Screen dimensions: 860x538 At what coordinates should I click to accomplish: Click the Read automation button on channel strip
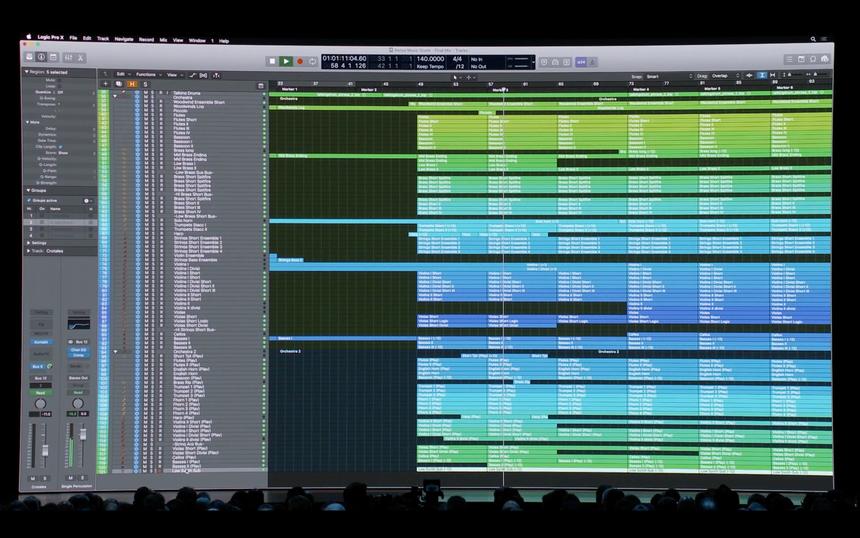tap(41, 392)
